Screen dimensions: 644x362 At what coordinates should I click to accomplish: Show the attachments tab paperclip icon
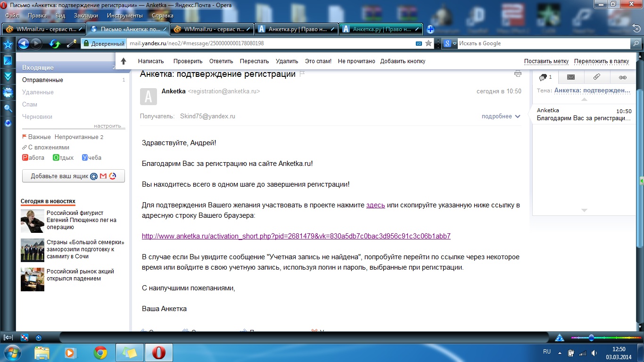[x=596, y=77]
